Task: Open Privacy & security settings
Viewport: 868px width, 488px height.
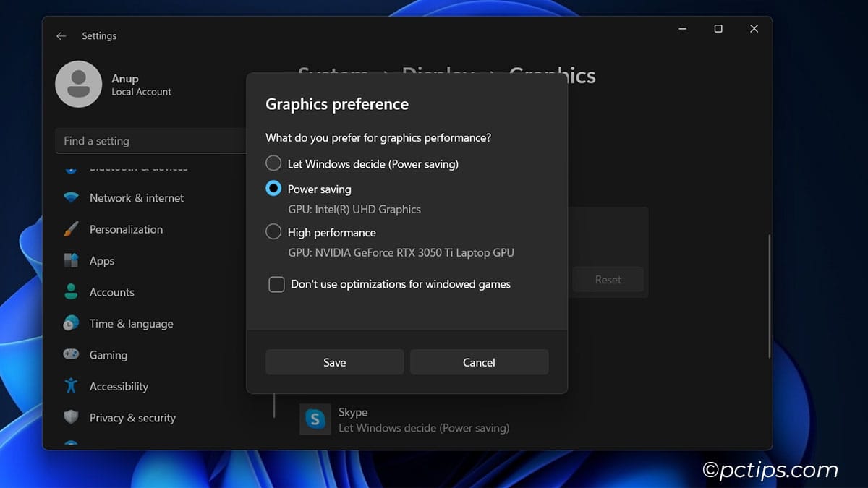Action: [x=132, y=418]
